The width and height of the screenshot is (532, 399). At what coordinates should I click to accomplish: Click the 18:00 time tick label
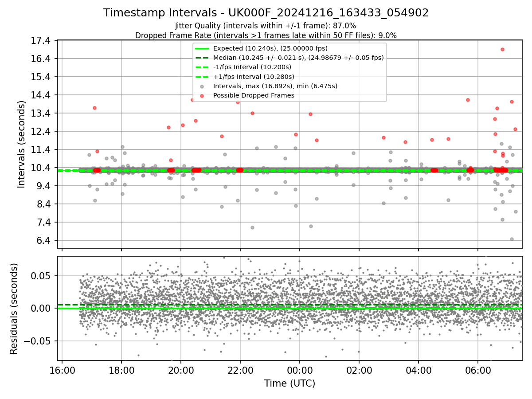(x=121, y=370)
